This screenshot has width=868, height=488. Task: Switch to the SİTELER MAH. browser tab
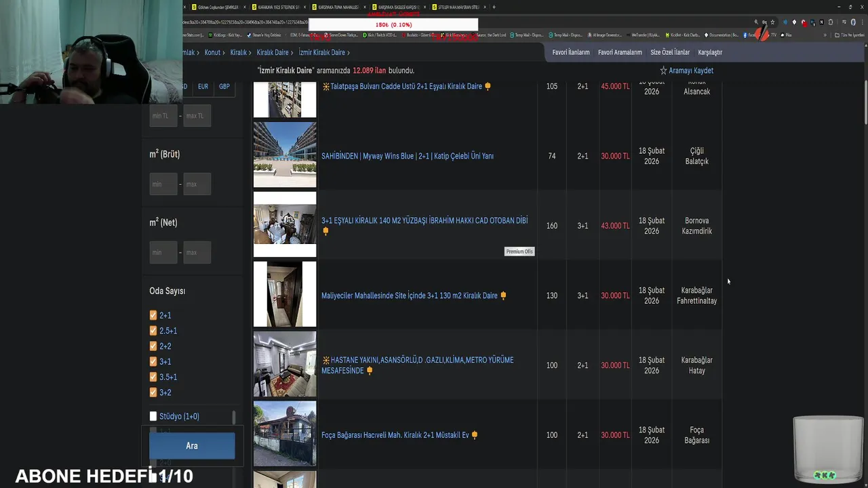[458, 7]
